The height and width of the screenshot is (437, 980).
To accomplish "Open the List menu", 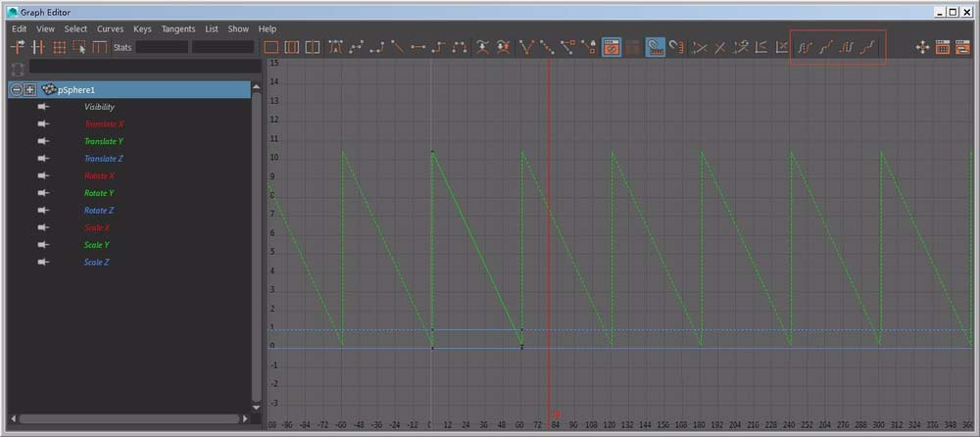I will click(x=212, y=28).
